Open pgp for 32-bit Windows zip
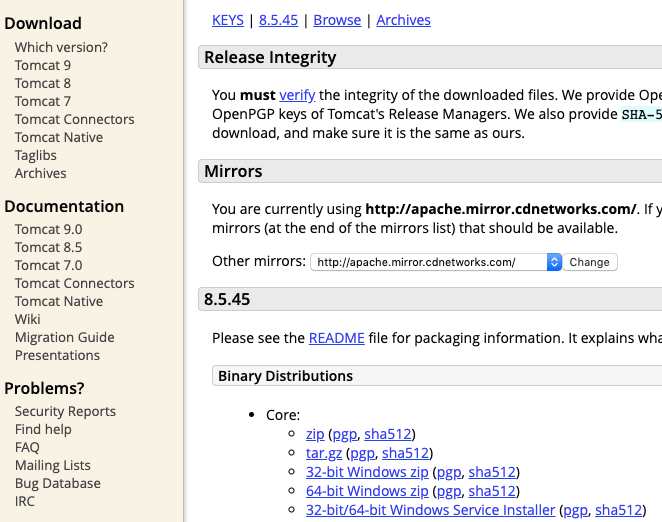662x522 pixels. tap(449, 472)
